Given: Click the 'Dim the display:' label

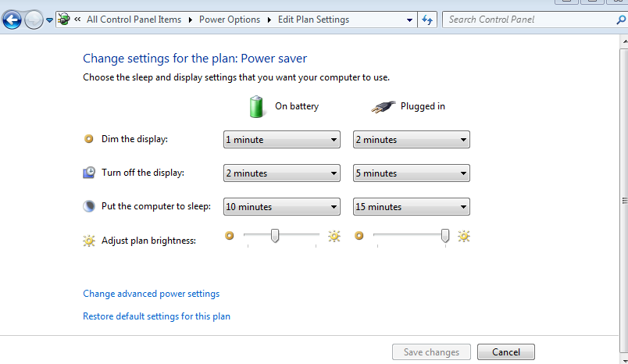Looking at the screenshot, I should (134, 139).
